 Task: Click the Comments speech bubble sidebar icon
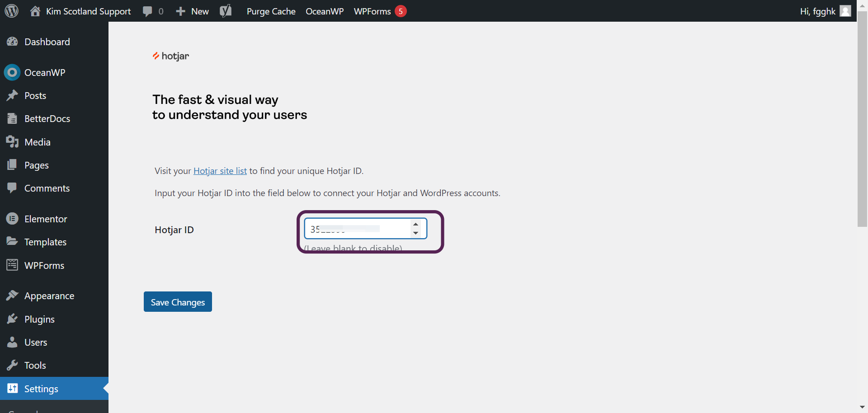click(12, 188)
